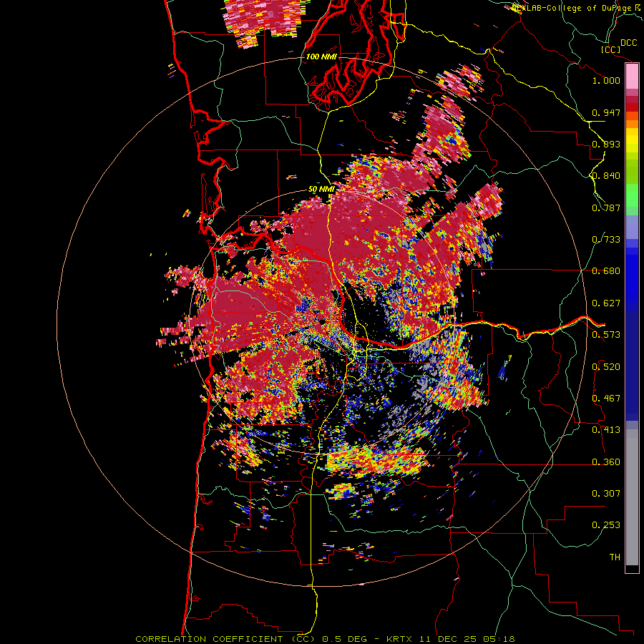Viewport: 644px width, 644px height.
Task: Select the 0.893 scale value
Action: pyautogui.click(x=606, y=144)
